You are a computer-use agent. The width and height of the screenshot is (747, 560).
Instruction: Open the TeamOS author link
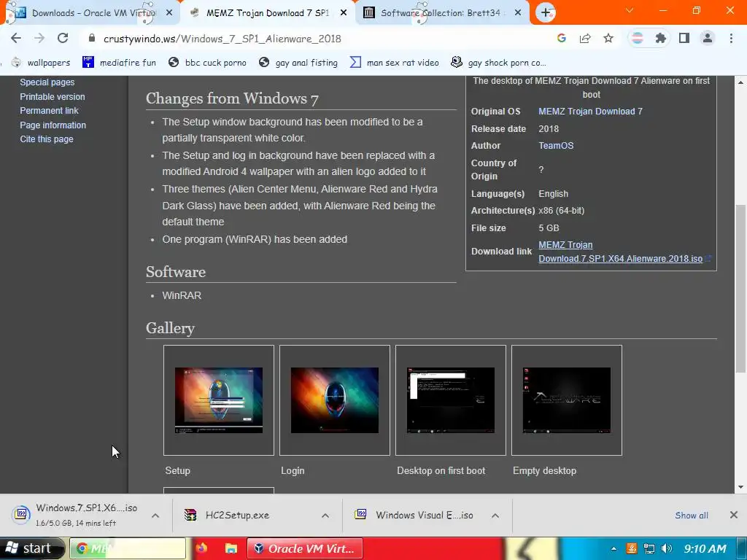coord(556,146)
